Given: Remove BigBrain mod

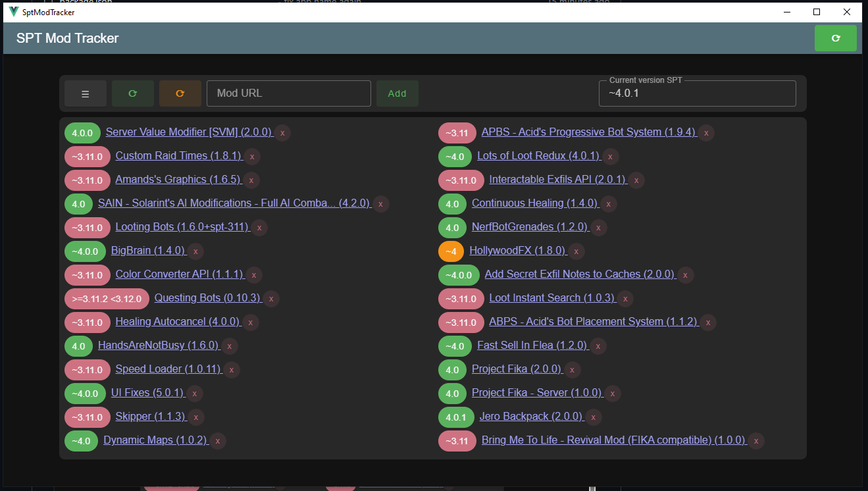Looking at the screenshot, I should [x=195, y=251].
